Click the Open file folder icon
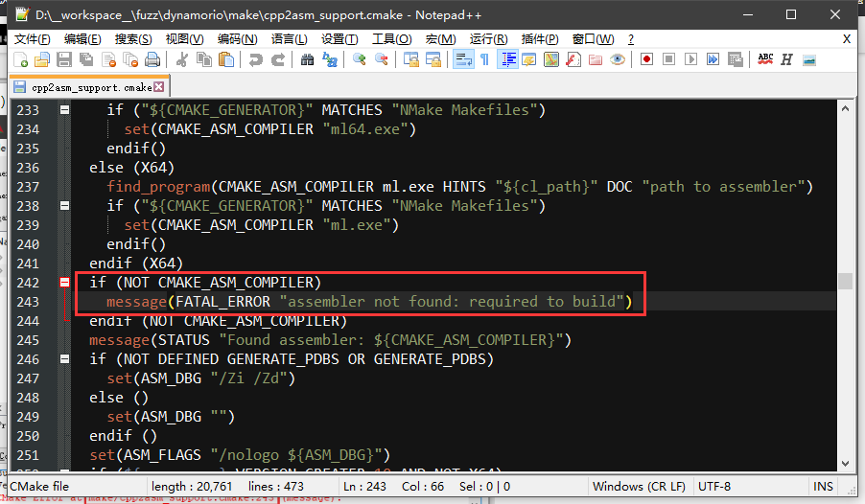The width and height of the screenshot is (865, 504). [x=42, y=59]
